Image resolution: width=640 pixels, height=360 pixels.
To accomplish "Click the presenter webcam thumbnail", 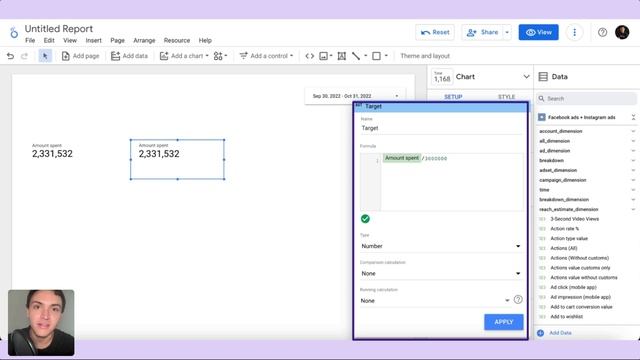I will click(41, 322).
